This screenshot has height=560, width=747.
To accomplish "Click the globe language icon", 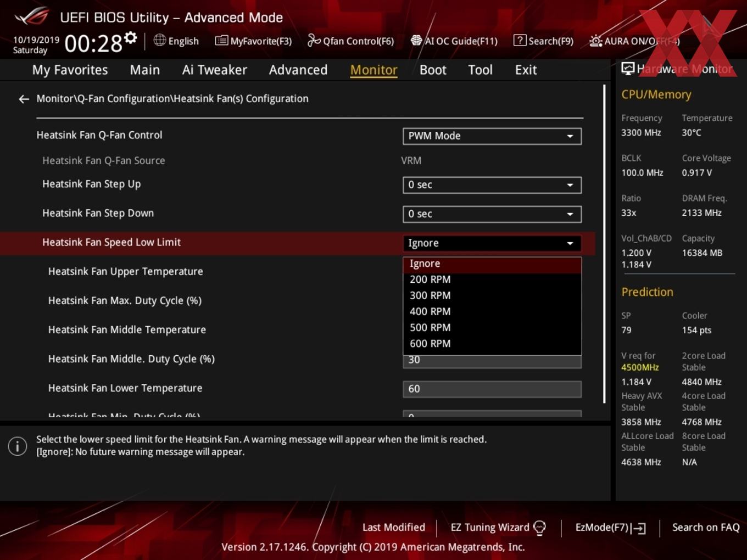I will pos(159,40).
